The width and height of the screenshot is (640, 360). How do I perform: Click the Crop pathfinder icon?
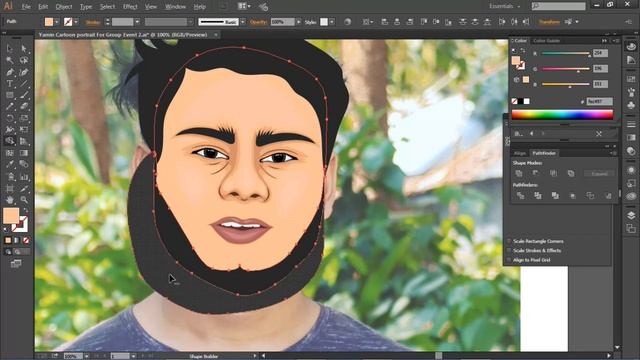click(573, 196)
